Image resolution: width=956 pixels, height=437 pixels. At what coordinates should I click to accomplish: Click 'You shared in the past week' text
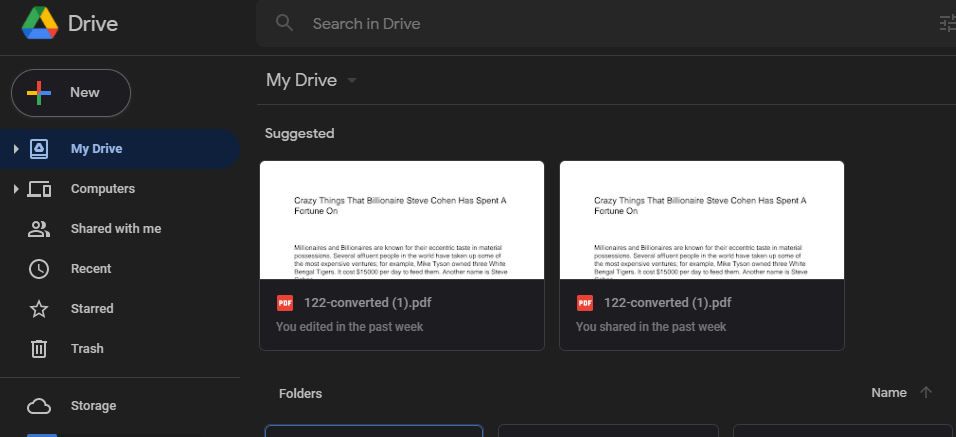(x=651, y=327)
